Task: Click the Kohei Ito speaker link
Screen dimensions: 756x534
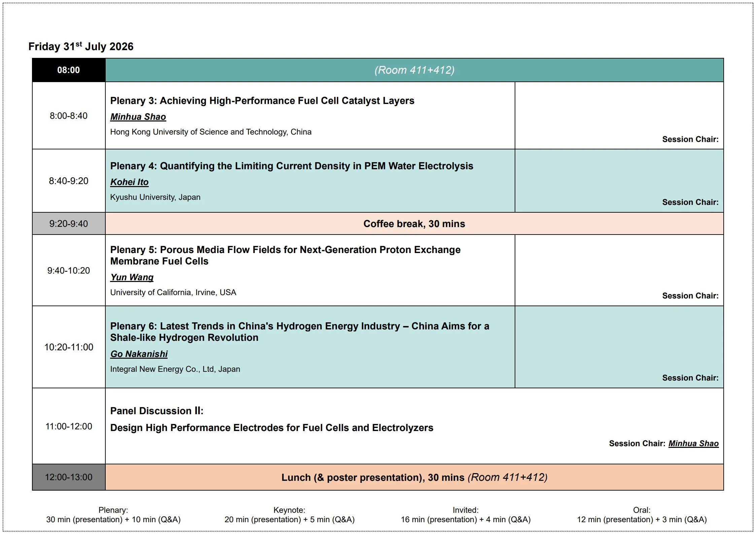Action: (129, 182)
